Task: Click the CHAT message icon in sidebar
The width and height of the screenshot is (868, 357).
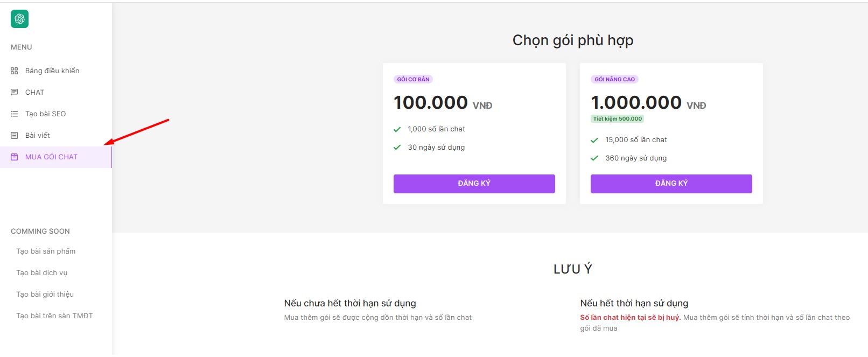Action: tap(15, 93)
